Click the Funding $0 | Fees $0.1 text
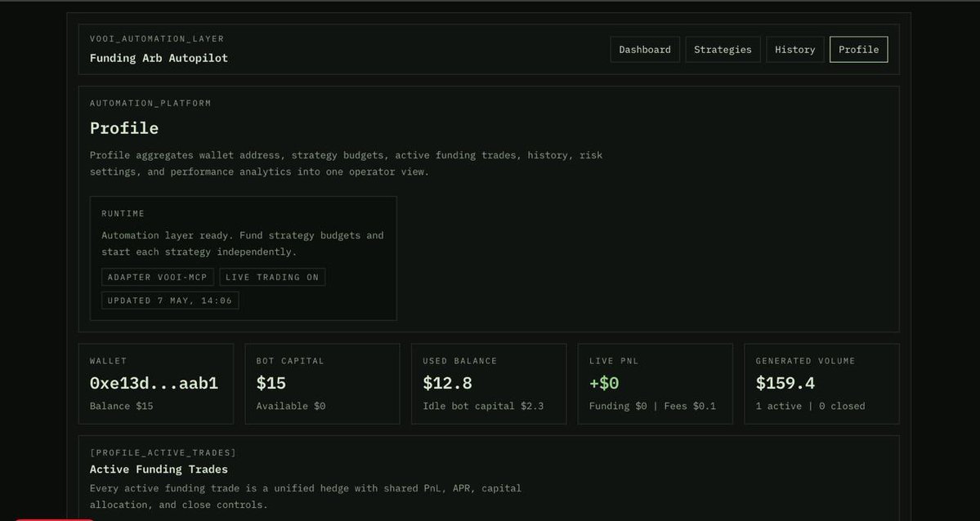The width and height of the screenshot is (980, 521). pos(652,406)
